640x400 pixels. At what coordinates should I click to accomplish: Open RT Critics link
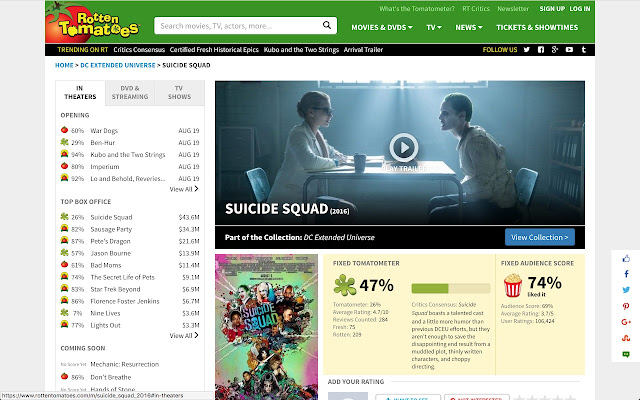[x=476, y=9]
